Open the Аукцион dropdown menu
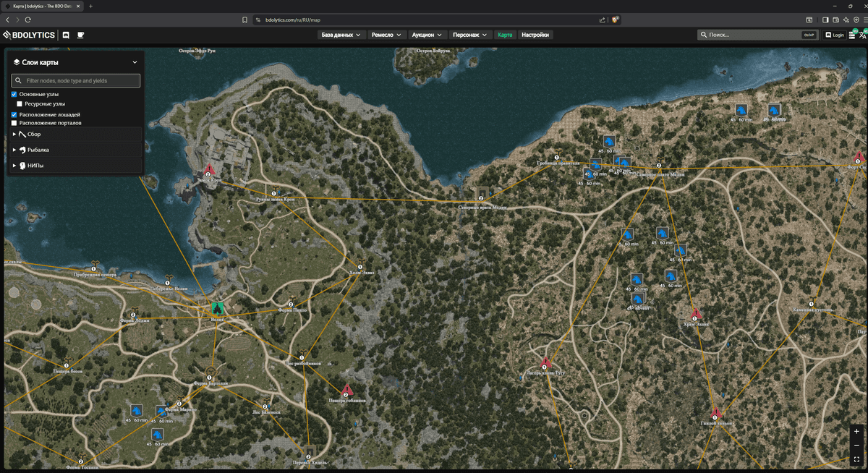868x473 pixels. coord(427,35)
